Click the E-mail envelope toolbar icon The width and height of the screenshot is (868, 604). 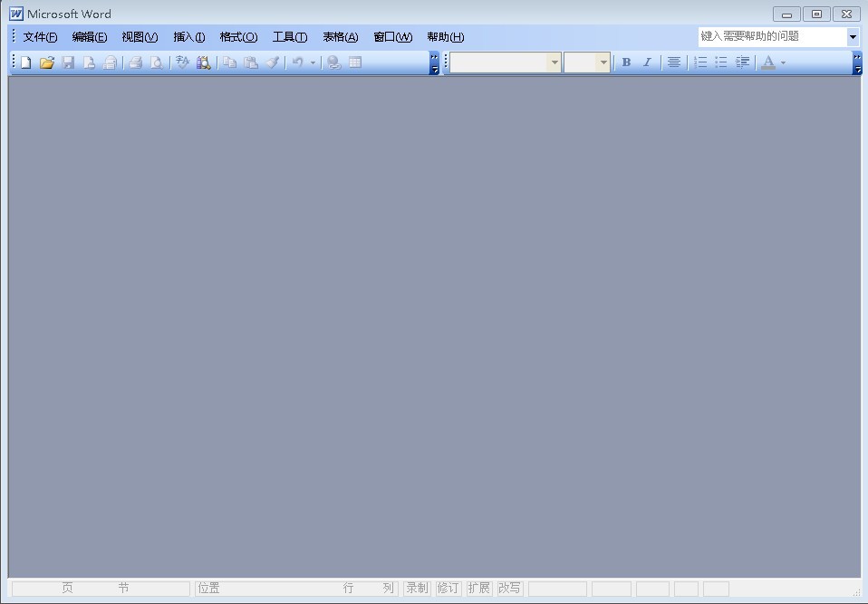point(110,62)
